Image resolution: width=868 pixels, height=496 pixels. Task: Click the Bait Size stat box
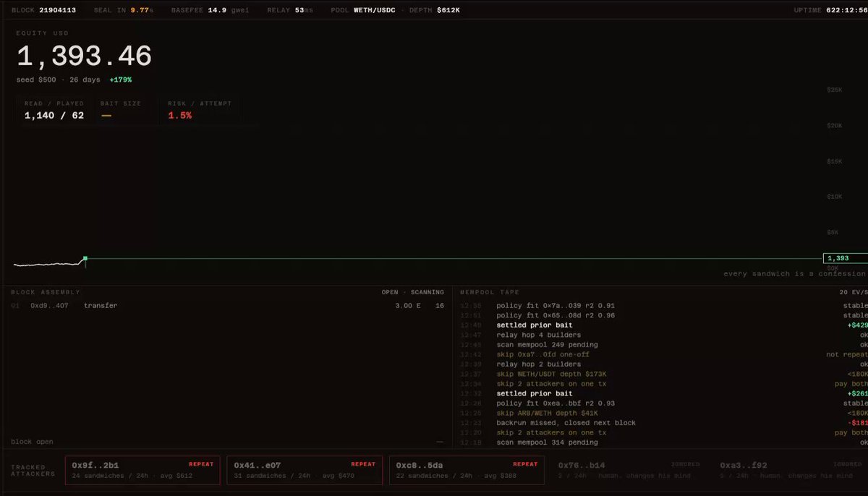point(126,111)
